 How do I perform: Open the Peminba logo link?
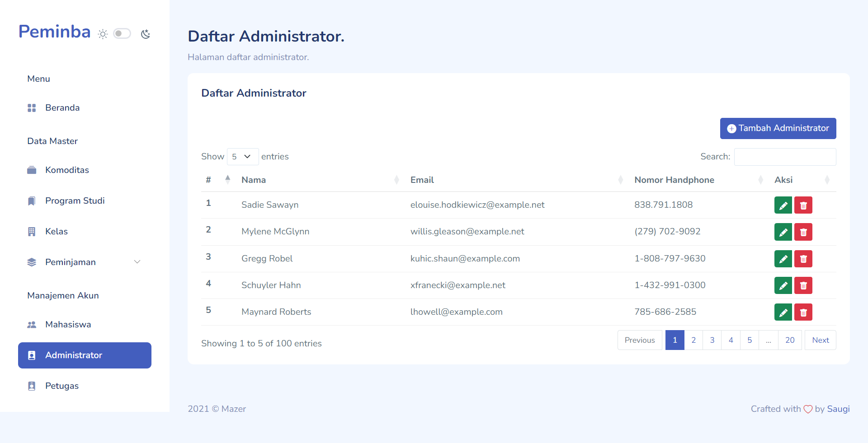coord(54,32)
